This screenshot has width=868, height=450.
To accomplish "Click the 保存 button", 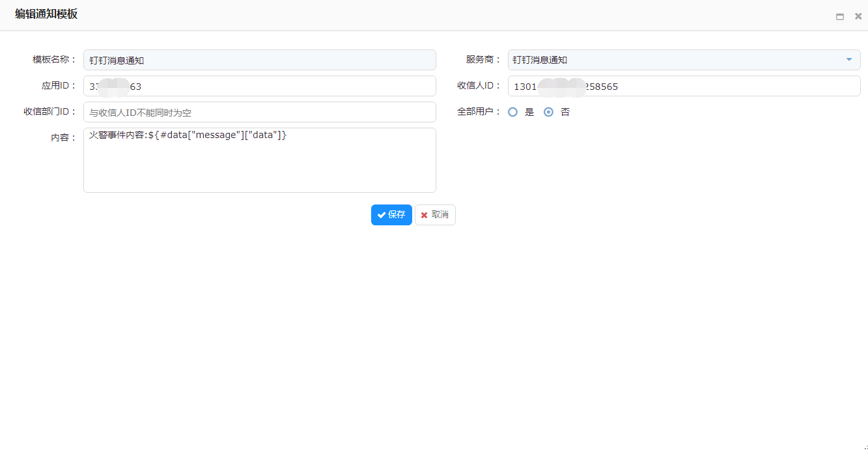I will [391, 215].
